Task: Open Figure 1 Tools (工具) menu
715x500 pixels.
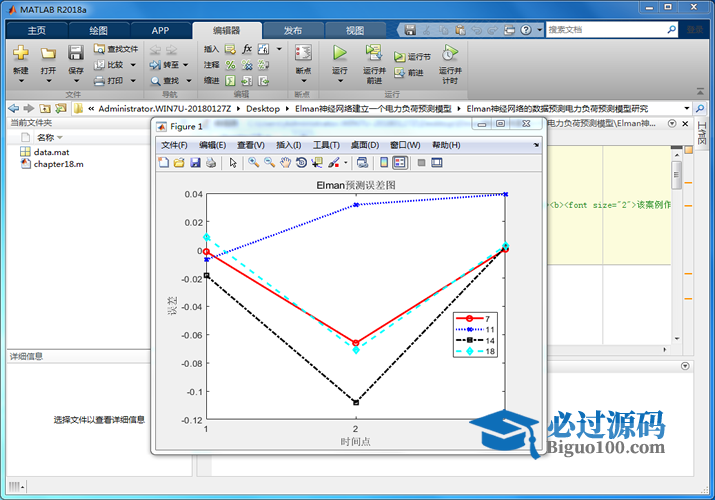Action: click(x=326, y=145)
